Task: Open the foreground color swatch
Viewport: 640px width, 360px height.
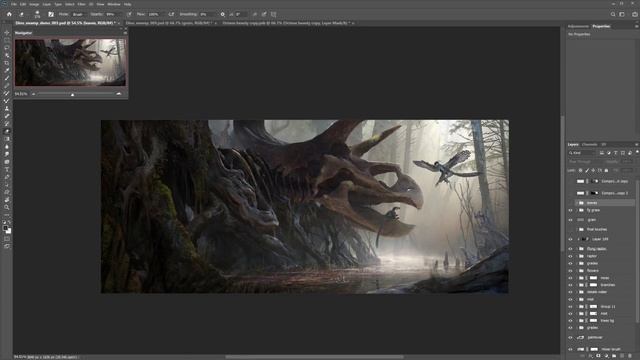Action: pos(5,229)
